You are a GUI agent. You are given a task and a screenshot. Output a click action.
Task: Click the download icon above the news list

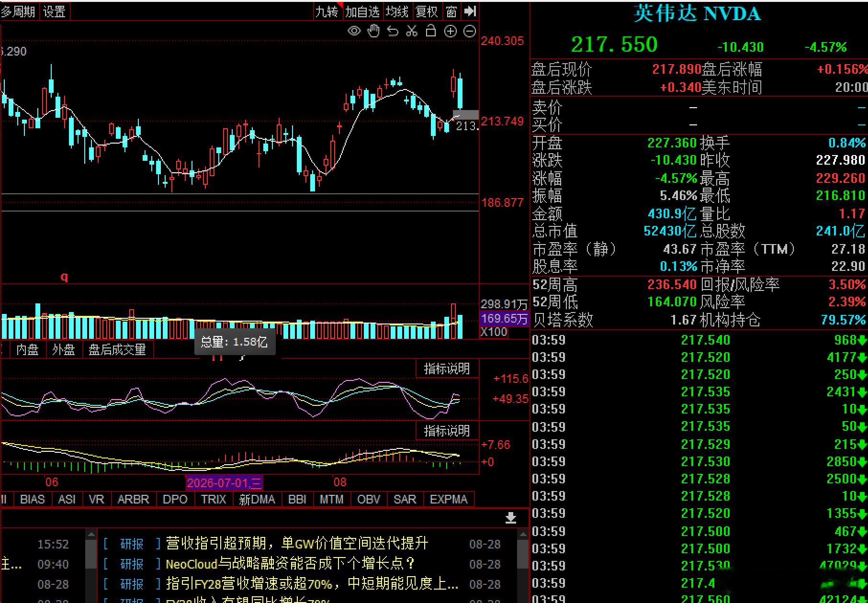pos(511,518)
